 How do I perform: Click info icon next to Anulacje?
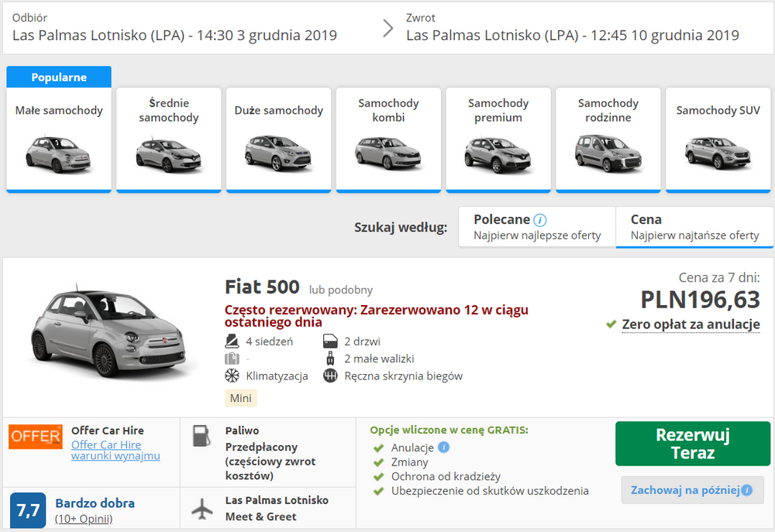click(444, 447)
